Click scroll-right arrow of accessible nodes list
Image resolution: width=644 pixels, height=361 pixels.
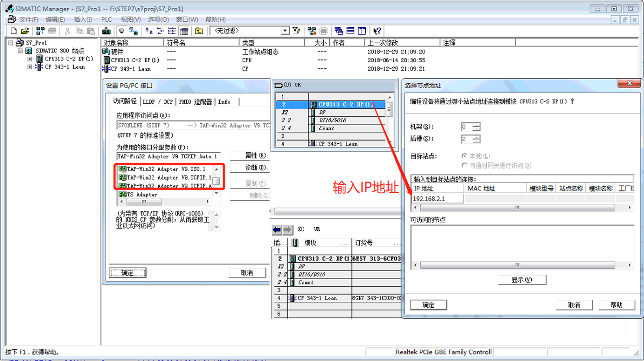click(x=630, y=265)
